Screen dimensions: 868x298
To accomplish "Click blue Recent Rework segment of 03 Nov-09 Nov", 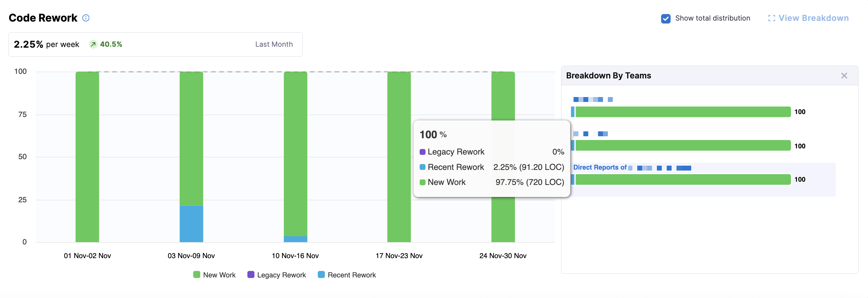I will coord(191,223).
